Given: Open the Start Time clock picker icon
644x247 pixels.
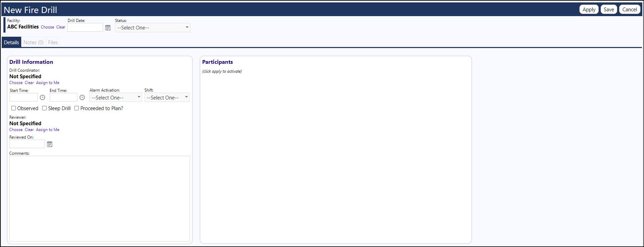Looking at the screenshot, I should point(42,97).
